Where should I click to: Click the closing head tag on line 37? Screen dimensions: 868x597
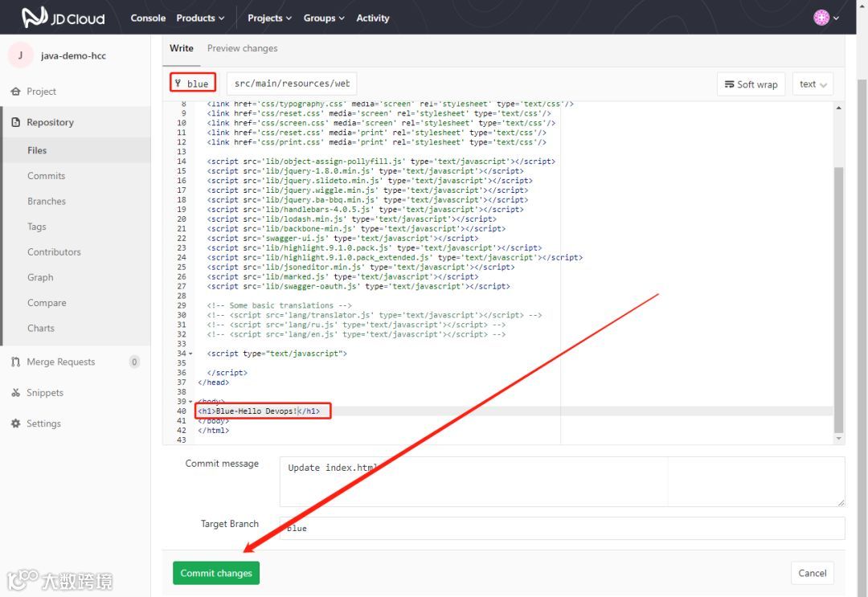pos(213,382)
